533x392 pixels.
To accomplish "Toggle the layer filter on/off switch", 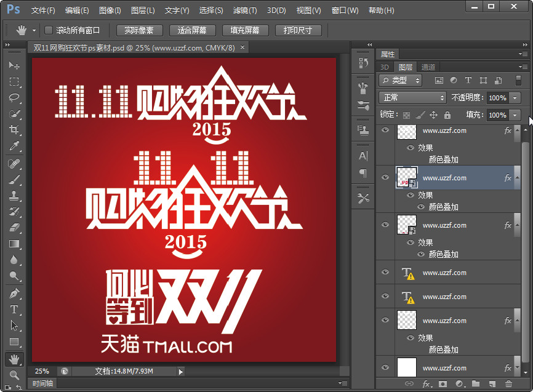I will [x=518, y=80].
